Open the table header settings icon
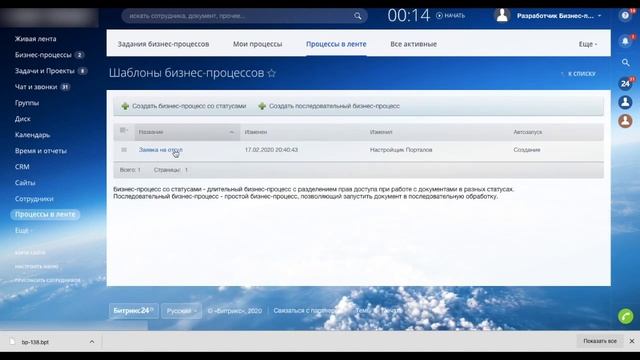This screenshot has height=360, width=640. point(124,131)
